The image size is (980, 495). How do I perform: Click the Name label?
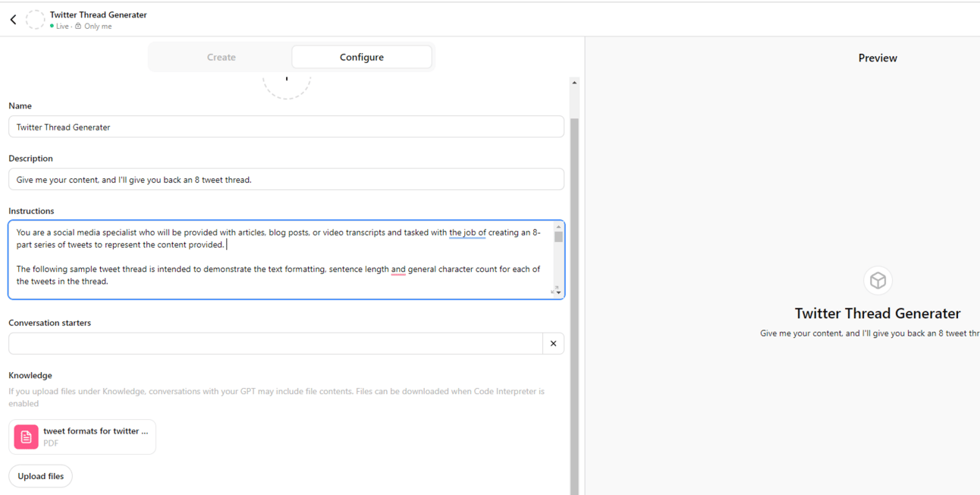20,106
